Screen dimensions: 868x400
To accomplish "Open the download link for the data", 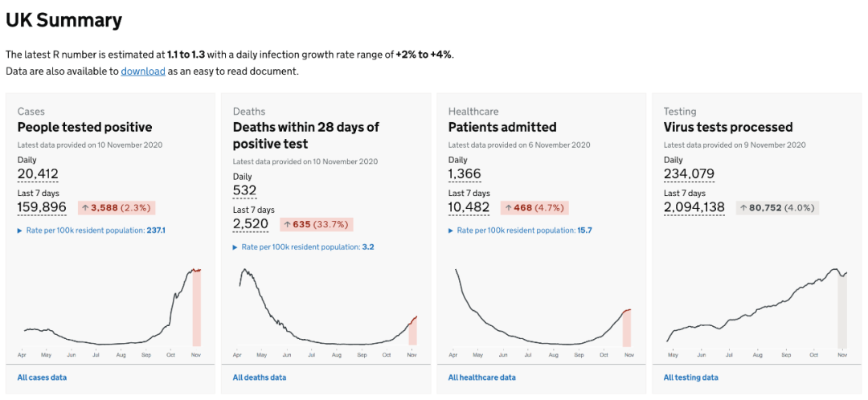I will [x=143, y=71].
